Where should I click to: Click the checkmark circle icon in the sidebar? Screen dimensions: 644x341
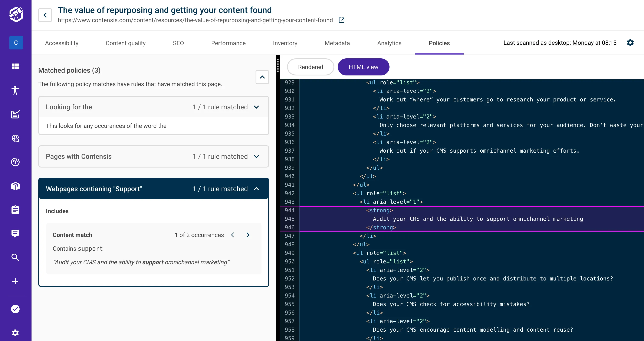click(16, 309)
